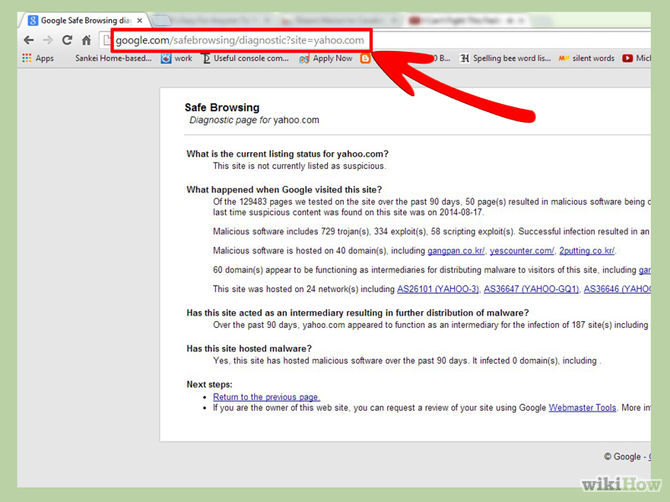The image size is (670, 502).
Task: Click Return to the previous page link
Action: tap(266, 397)
